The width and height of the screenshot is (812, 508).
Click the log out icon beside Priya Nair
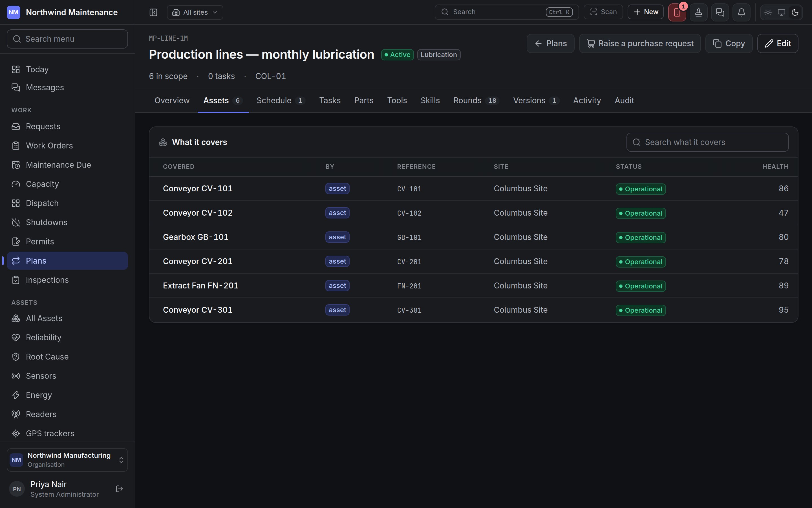pos(120,489)
